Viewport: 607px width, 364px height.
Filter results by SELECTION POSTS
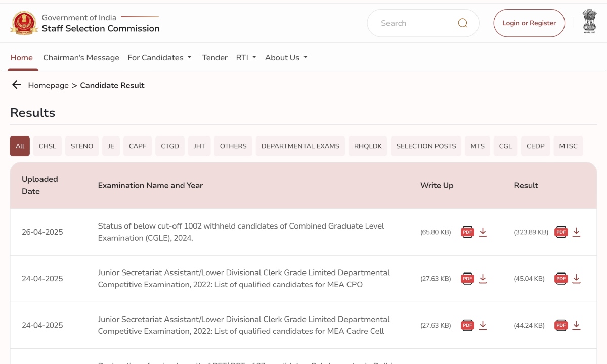point(426,146)
